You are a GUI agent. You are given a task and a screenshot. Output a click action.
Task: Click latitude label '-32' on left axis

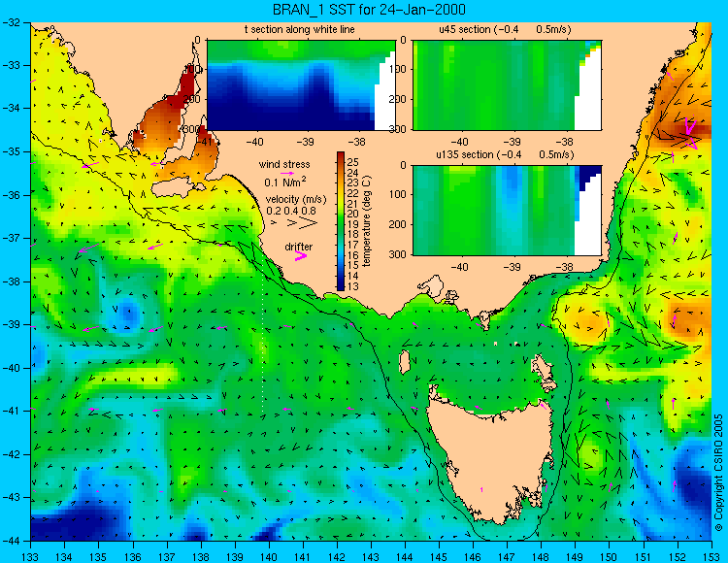point(11,22)
